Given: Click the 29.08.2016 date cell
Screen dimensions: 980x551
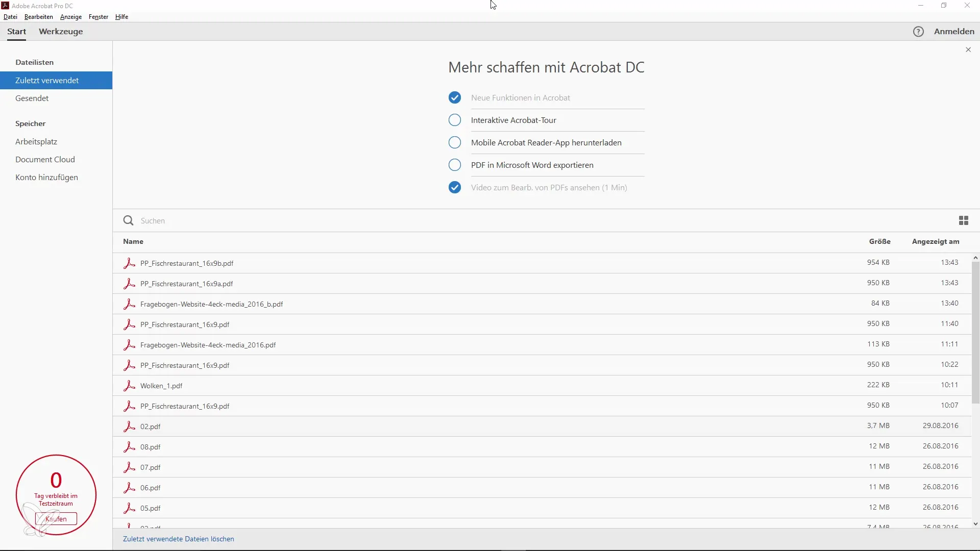Looking at the screenshot, I should pyautogui.click(x=940, y=425).
